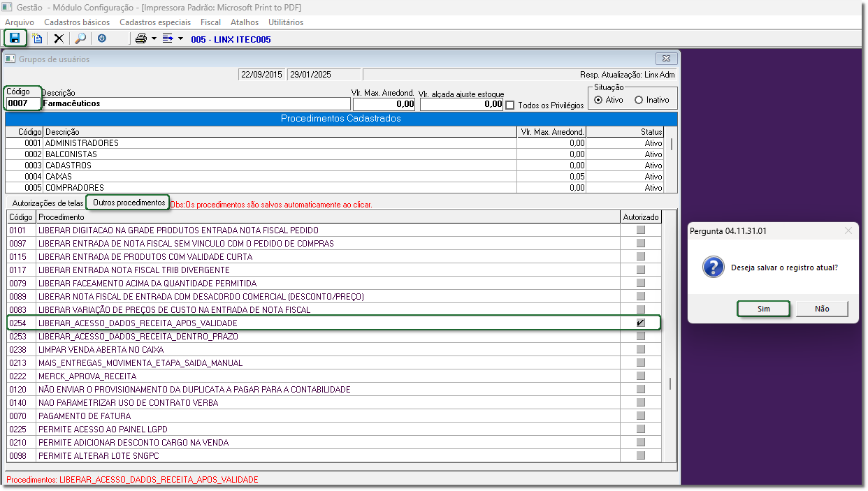Enable the Todos os Privilégios checkbox
Image resolution: width=868 pixels, height=491 pixels.
click(x=509, y=105)
